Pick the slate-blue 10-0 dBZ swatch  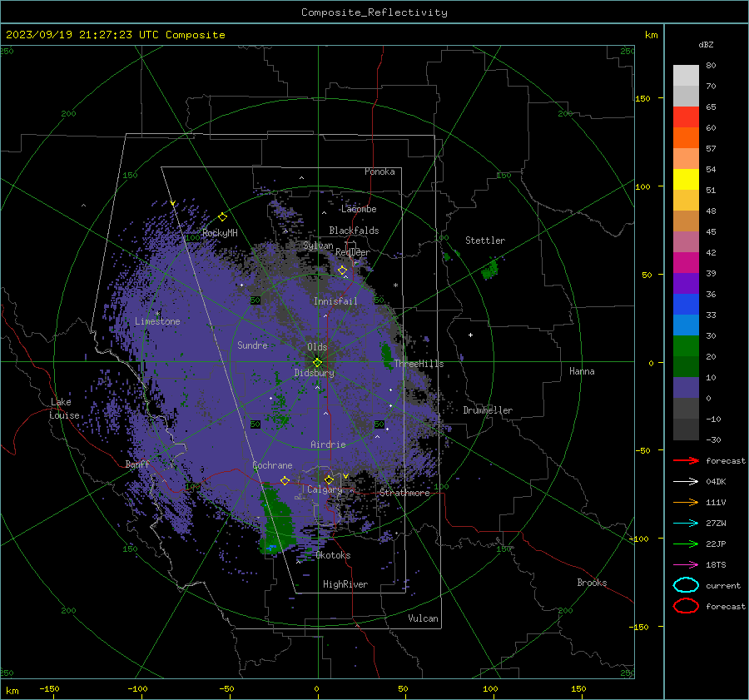[686, 388]
